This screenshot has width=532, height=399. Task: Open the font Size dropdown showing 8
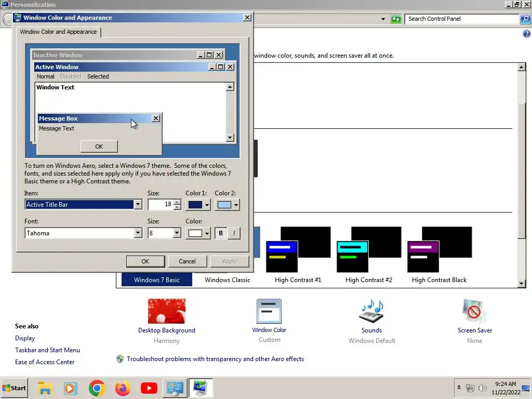(x=177, y=233)
